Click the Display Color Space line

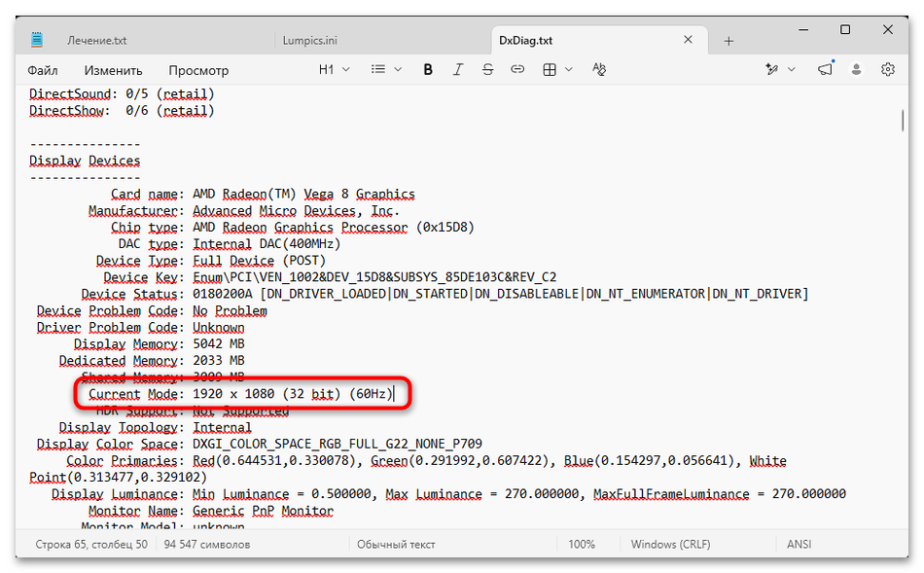(260, 444)
